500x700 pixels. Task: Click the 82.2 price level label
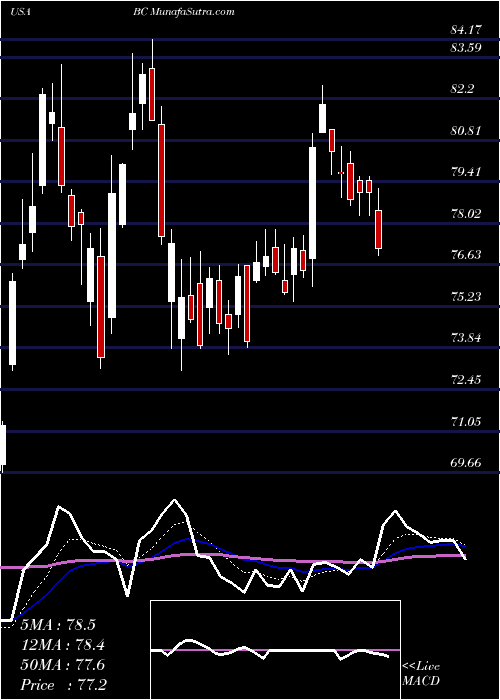462,89
